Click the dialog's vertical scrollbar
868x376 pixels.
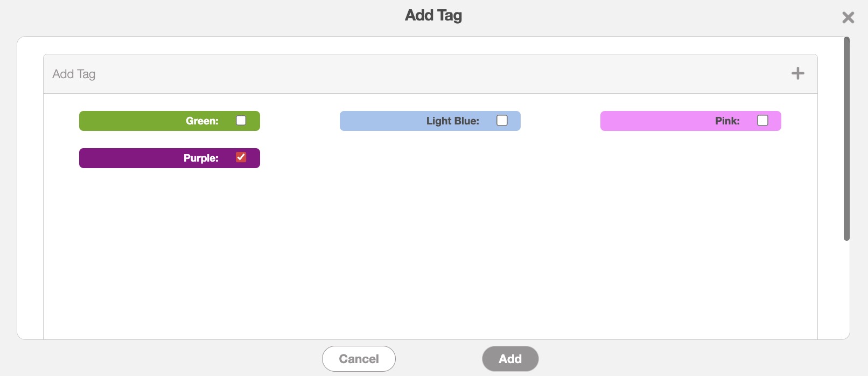(846, 138)
